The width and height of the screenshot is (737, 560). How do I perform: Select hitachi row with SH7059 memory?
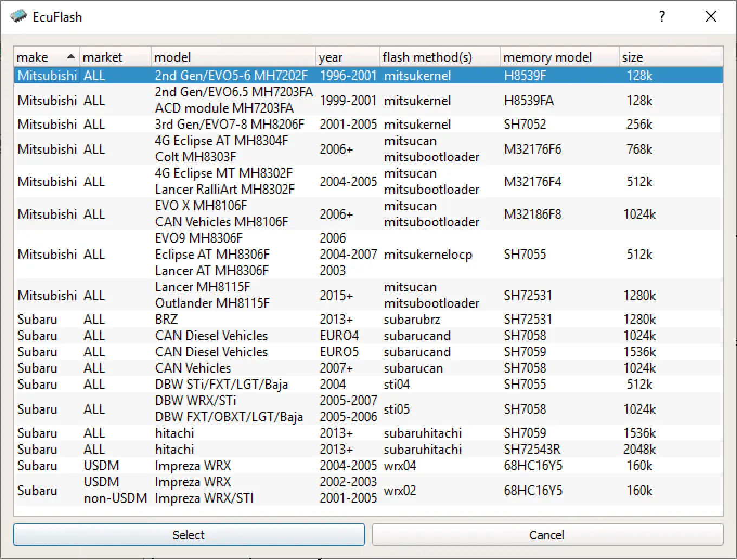pyautogui.click(x=368, y=433)
